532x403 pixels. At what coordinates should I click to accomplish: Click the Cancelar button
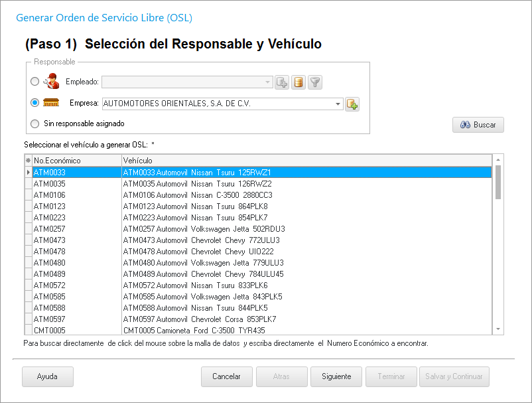point(226,376)
